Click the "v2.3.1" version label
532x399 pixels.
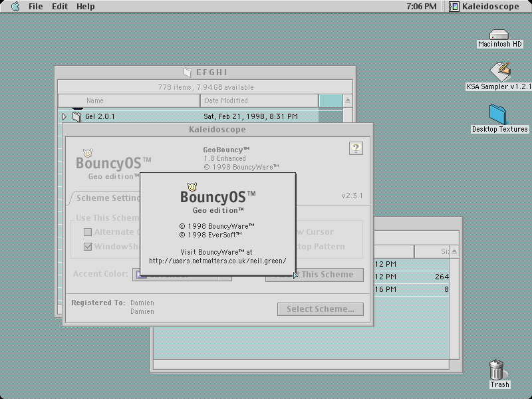click(x=352, y=196)
